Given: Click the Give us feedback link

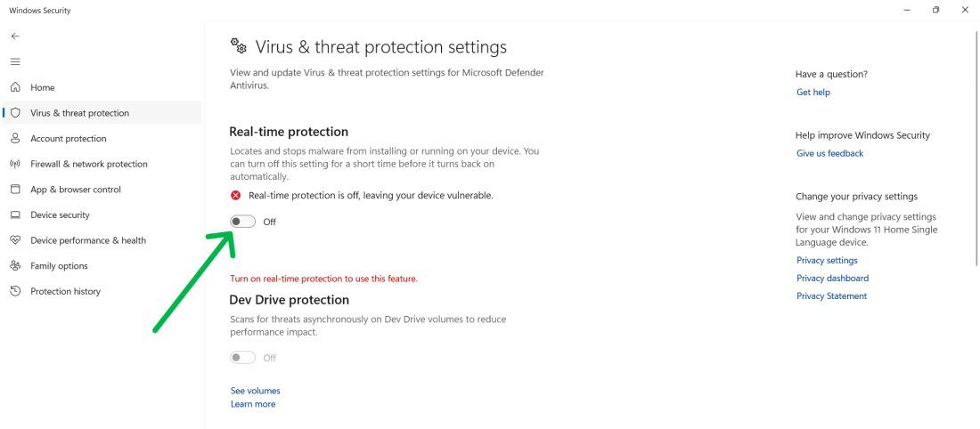Looking at the screenshot, I should click(829, 153).
